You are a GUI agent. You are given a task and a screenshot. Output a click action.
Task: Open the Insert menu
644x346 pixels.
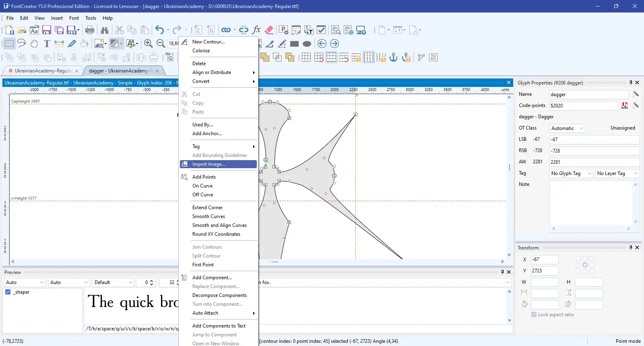pos(57,18)
